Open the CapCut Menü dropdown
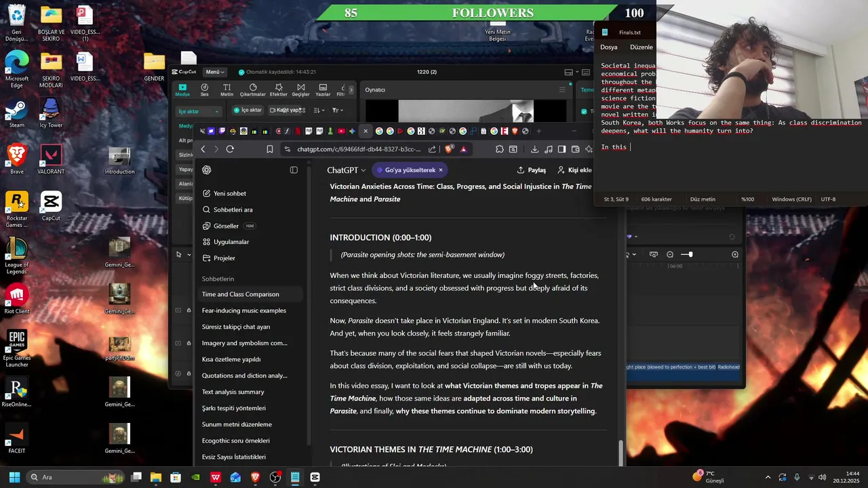The width and height of the screenshot is (868, 488). (x=215, y=72)
